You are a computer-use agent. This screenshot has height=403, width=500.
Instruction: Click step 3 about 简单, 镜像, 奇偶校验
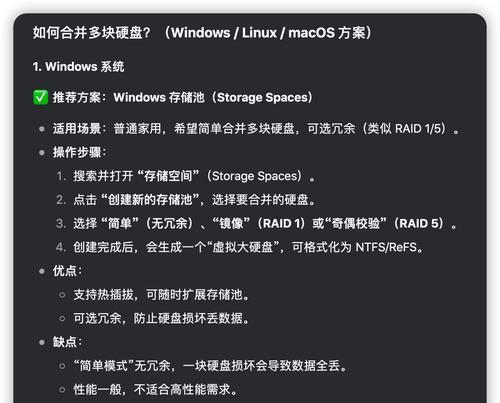[265, 223]
